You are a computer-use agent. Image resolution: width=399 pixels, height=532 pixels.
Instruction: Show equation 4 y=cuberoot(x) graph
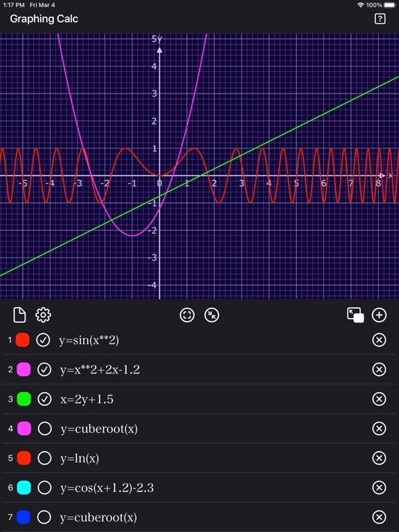pyautogui.click(x=44, y=429)
